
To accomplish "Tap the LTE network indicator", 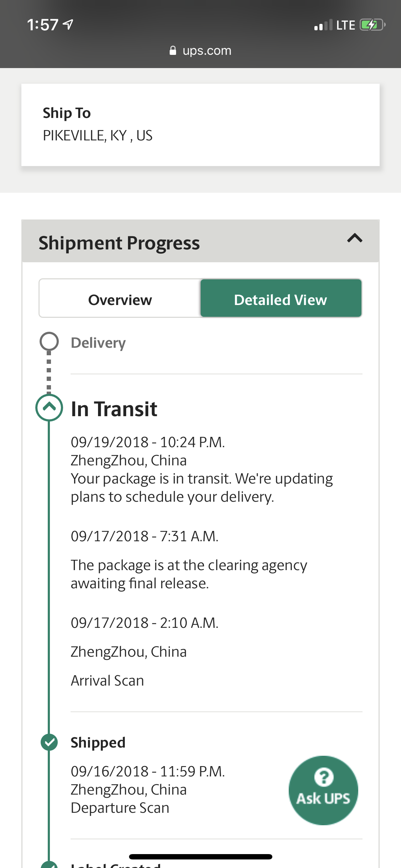I will pos(345,25).
